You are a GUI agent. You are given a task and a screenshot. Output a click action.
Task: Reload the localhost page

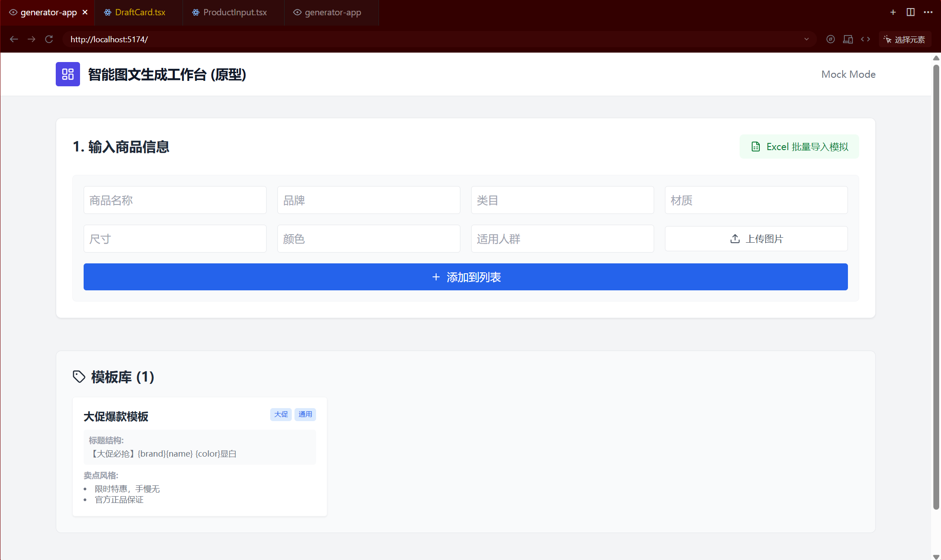coord(49,39)
